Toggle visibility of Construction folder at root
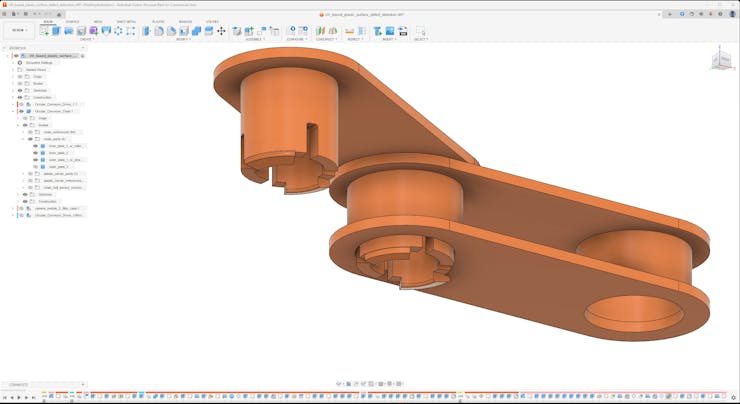 [x=20, y=97]
